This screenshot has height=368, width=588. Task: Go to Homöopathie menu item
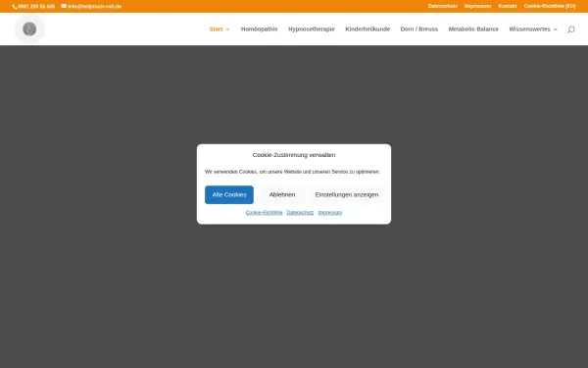[x=259, y=28]
